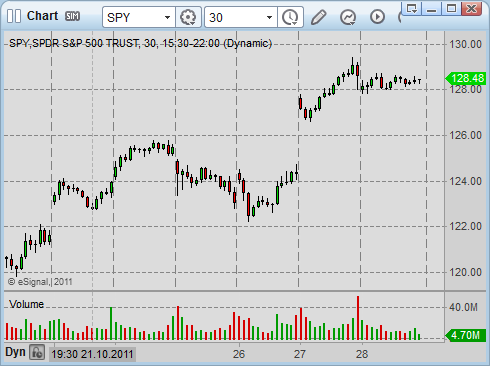Click the 26 date axis label

[239, 354]
